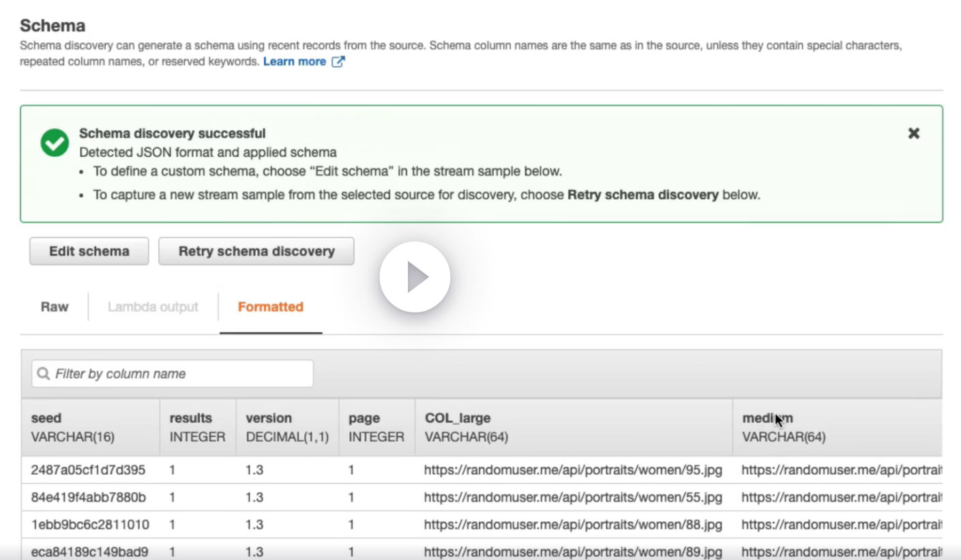Click the green success checkmark icon
The height and width of the screenshot is (560, 961).
[55, 143]
